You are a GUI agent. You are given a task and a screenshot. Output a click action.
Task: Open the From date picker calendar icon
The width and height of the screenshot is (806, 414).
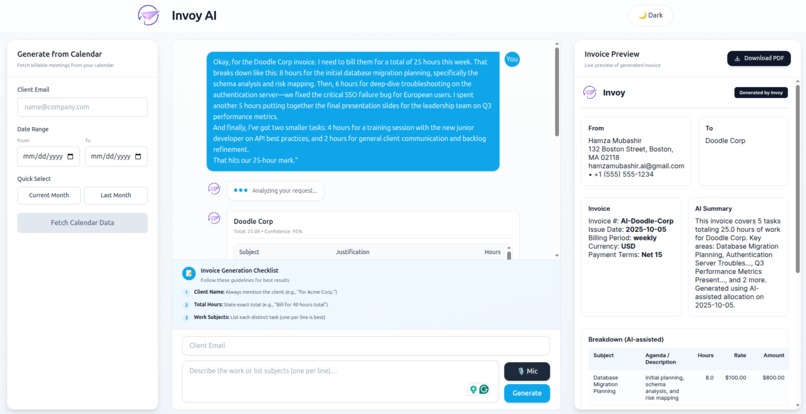70,156
